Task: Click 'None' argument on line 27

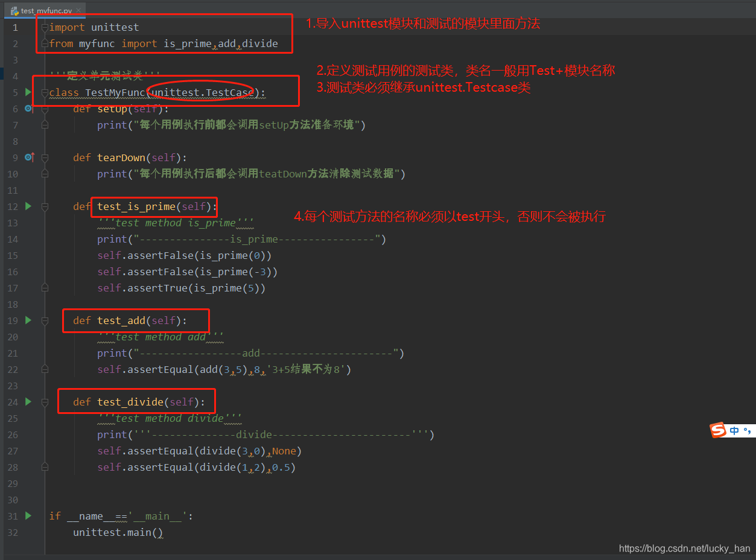Action: 284,451
